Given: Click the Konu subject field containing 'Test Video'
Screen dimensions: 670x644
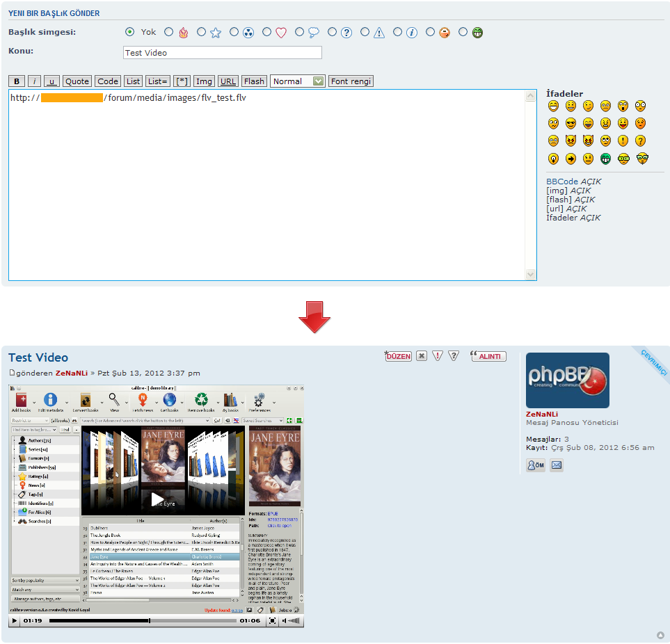Looking at the screenshot, I should (222, 53).
